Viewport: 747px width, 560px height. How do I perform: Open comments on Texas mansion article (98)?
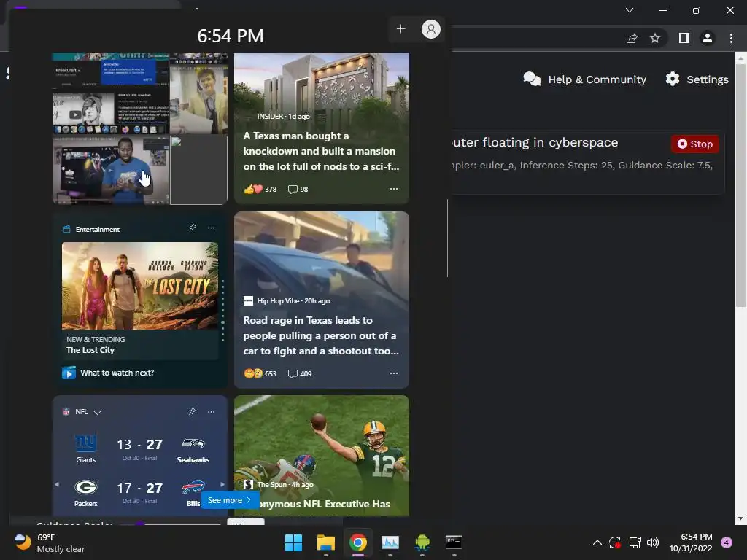[x=298, y=189]
